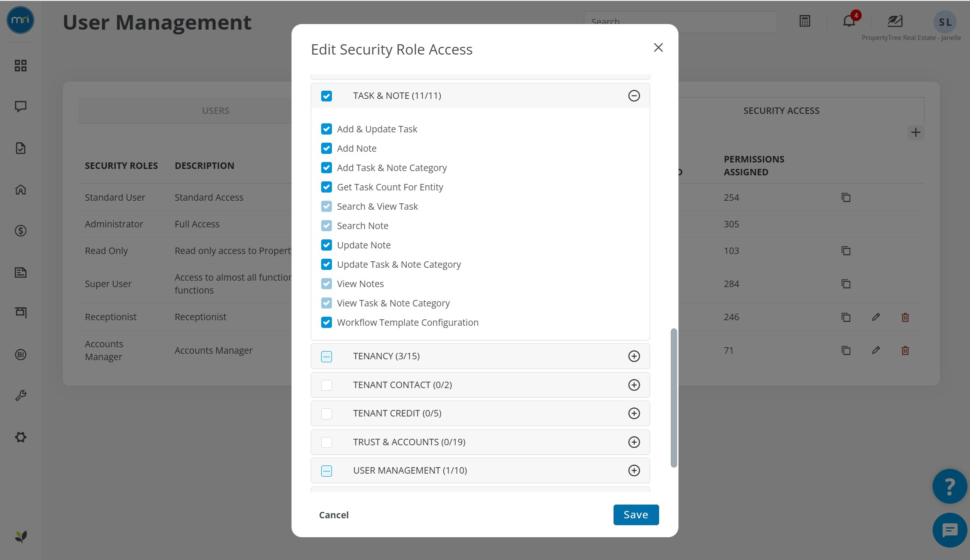Focus the Search field in header

click(680, 21)
